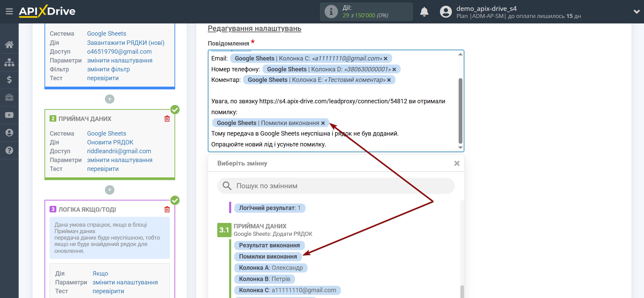The height and width of the screenshot is (298, 644).
Task: Click the message text area scrollbar
Action: pyautogui.click(x=460, y=111)
